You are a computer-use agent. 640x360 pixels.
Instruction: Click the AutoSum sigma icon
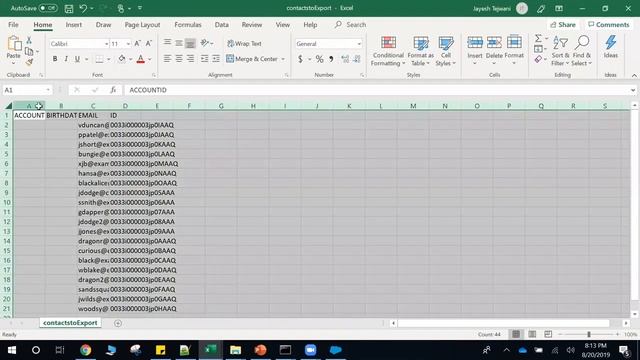(x=538, y=38)
